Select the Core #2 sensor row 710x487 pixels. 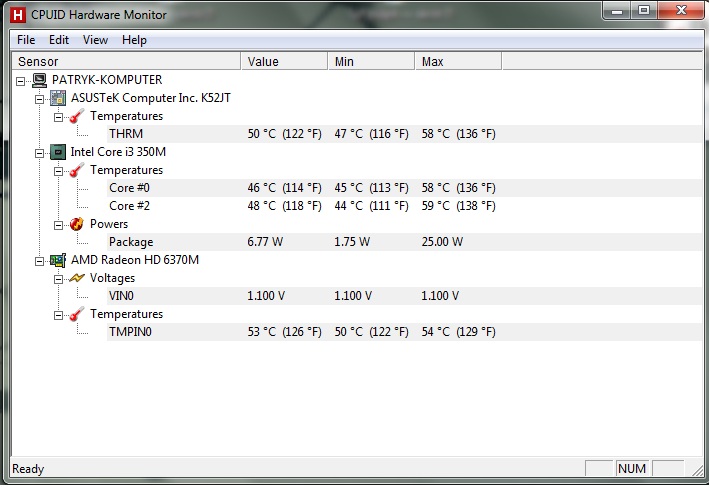(404, 206)
